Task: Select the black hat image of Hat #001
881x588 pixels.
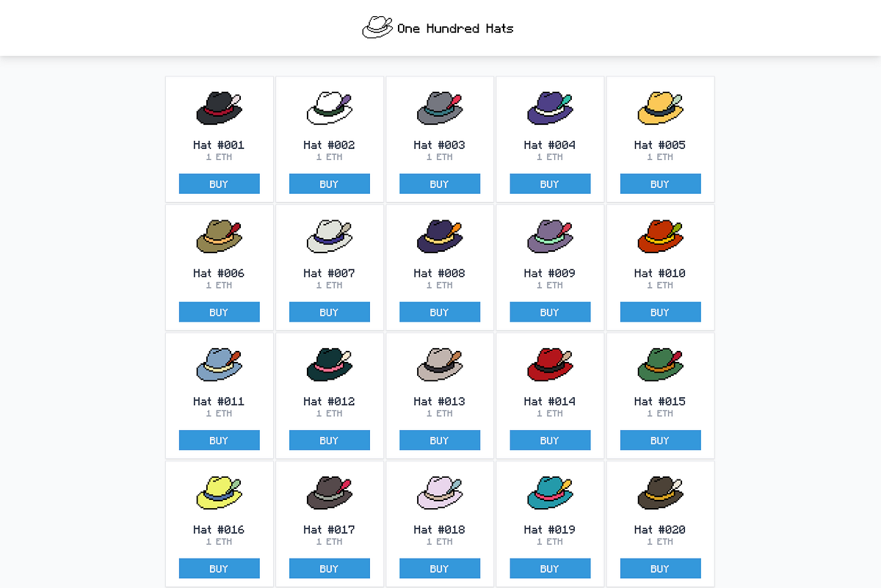Action: (x=219, y=106)
